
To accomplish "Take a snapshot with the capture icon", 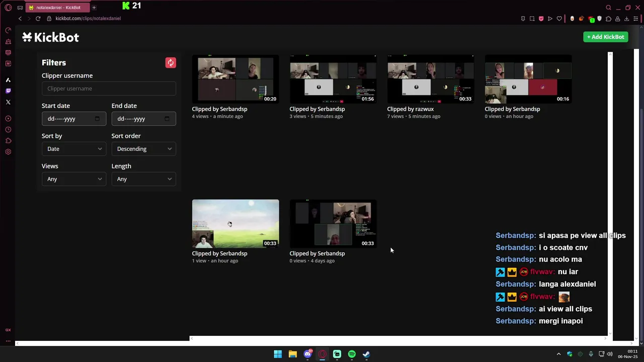I will click(532, 19).
